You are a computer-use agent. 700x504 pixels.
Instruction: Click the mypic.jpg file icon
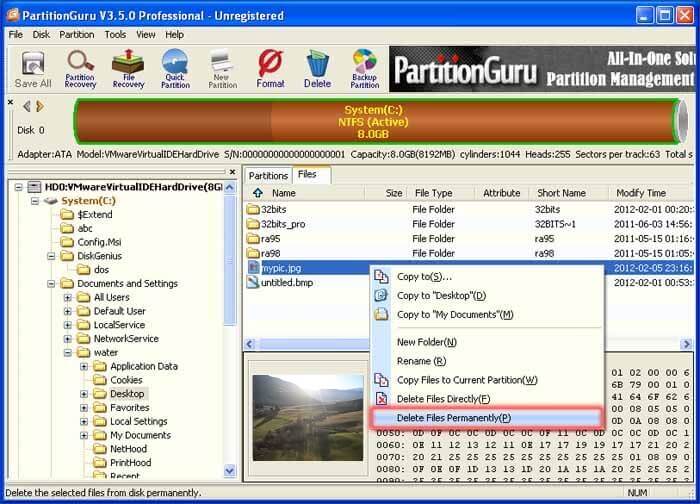pos(253,267)
